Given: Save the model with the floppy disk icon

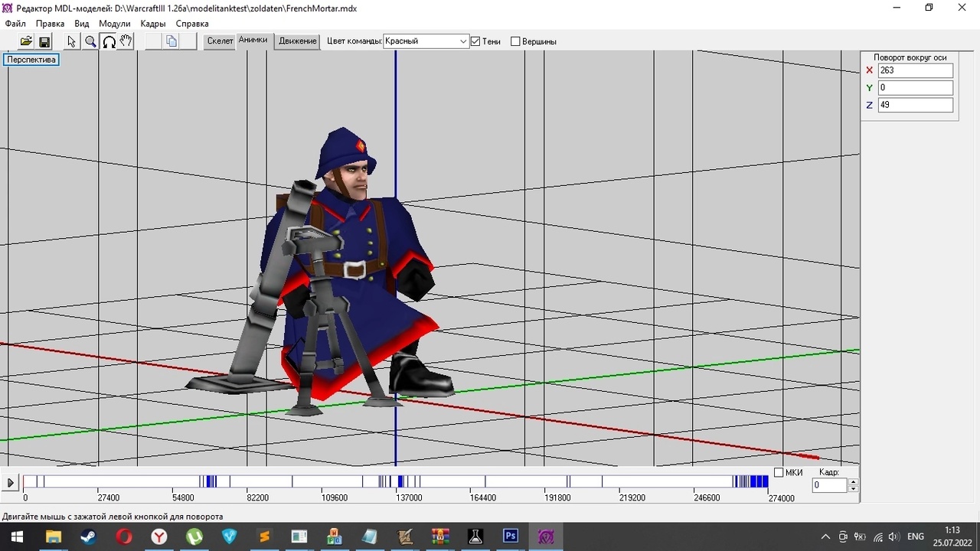Looking at the screenshot, I should [x=44, y=41].
